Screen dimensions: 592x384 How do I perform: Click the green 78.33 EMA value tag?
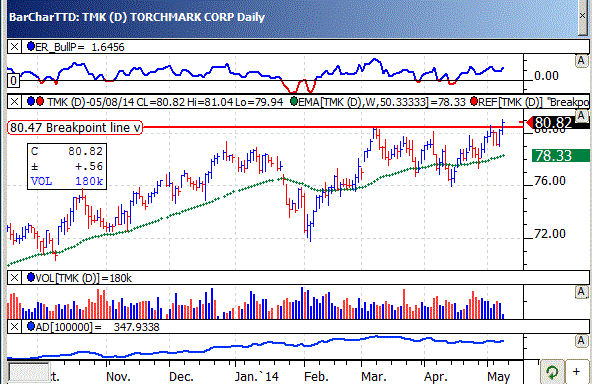coord(561,156)
